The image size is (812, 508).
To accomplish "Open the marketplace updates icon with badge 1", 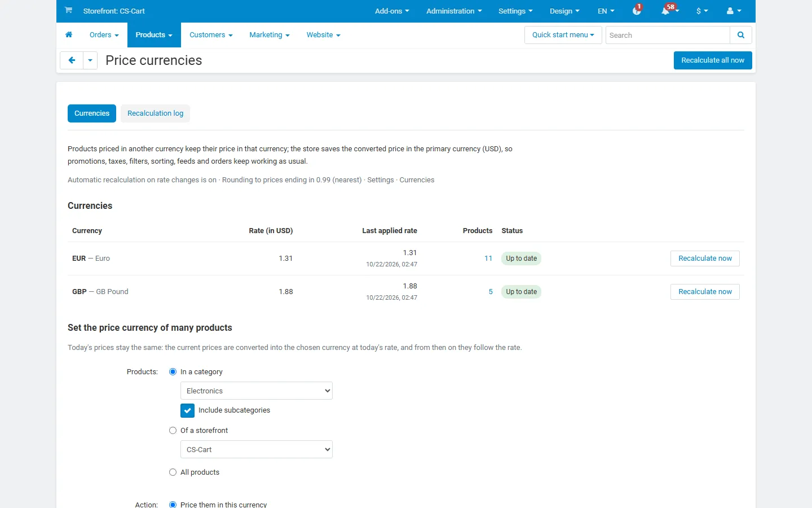I will [x=637, y=11].
